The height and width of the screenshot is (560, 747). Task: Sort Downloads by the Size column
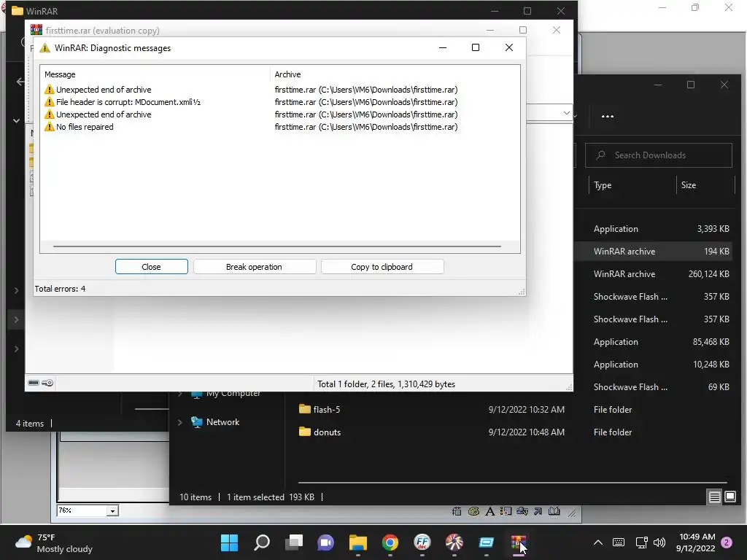tap(689, 185)
